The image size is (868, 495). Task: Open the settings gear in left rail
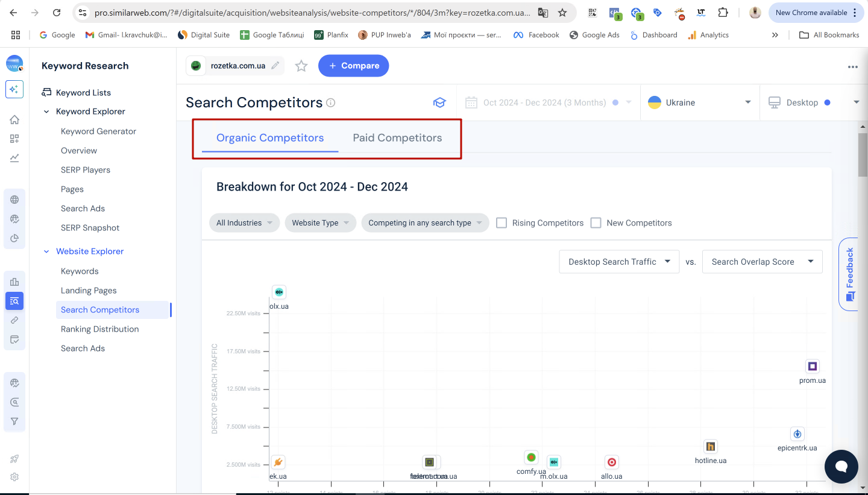(x=14, y=476)
